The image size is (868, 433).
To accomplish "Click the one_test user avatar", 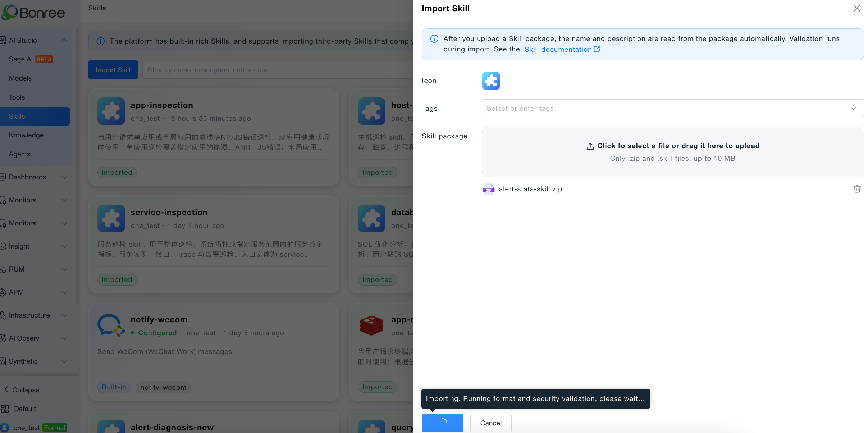I will [x=5, y=428].
